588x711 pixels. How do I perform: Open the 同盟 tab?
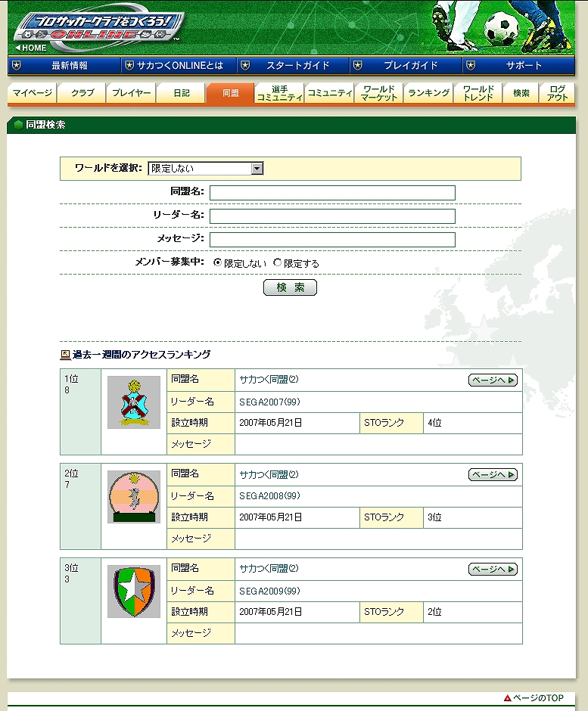pos(230,94)
